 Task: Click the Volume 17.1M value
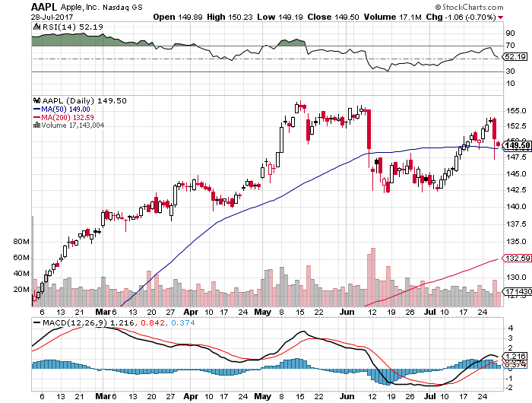click(393, 17)
